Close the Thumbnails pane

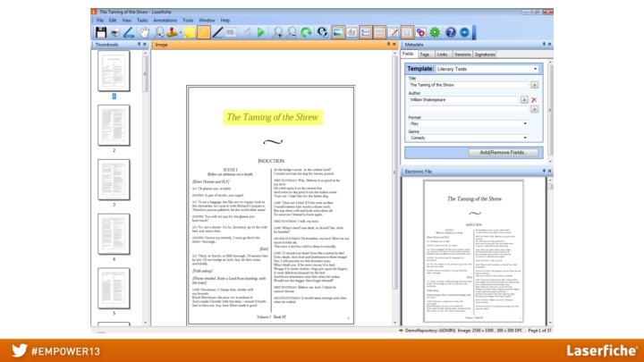point(145,45)
